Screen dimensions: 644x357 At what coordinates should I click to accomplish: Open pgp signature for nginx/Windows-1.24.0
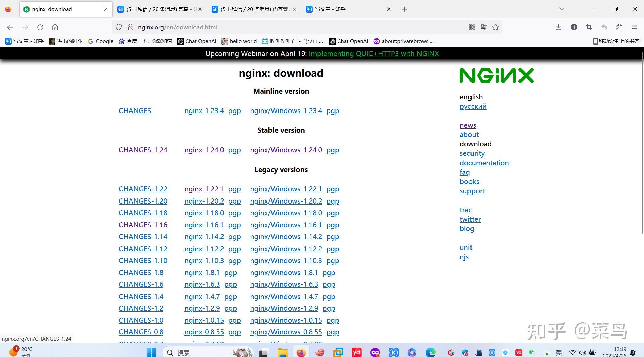[333, 150]
